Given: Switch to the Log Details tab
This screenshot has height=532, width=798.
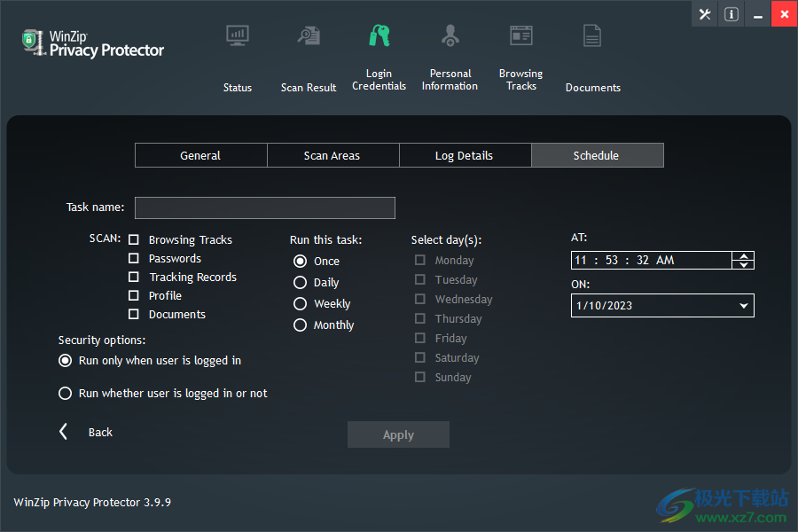Looking at the screenshot, I should (x=465, y=155).
